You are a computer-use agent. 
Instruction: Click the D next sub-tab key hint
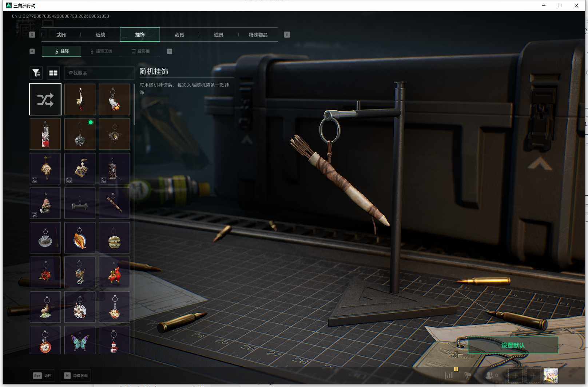(169, 51)
